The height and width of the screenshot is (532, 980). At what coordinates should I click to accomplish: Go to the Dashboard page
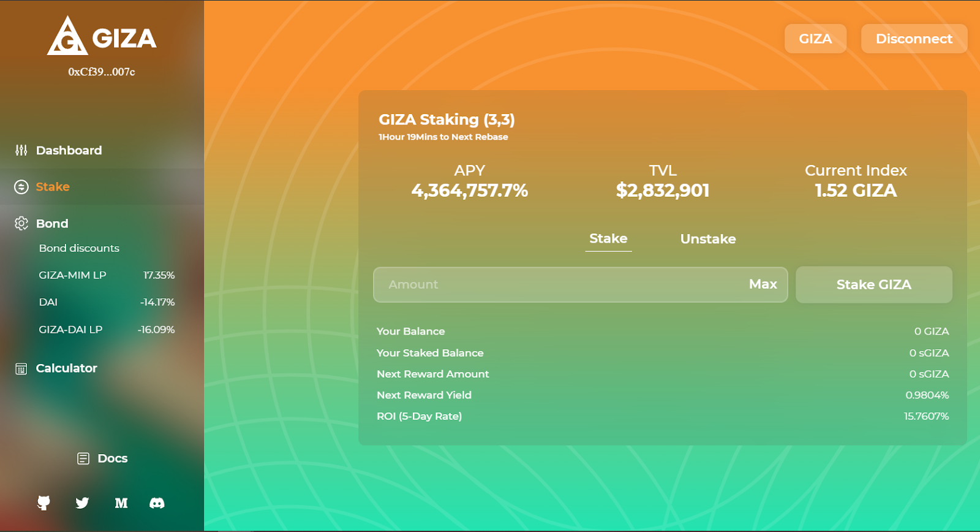point(69,150)
